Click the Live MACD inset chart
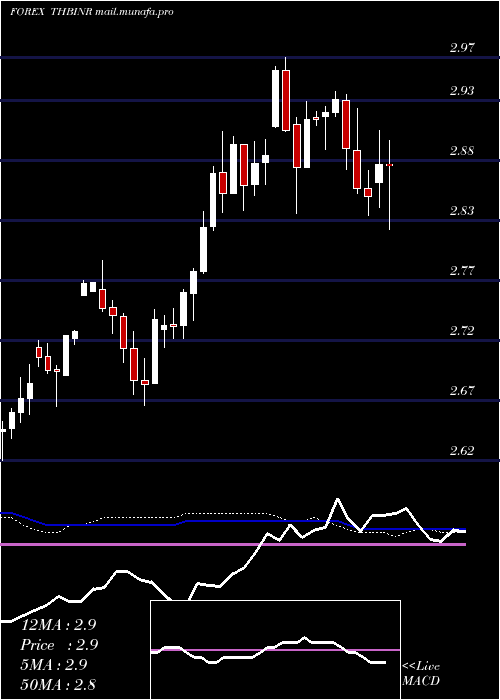The width and height of the screenshot is (500, 700). click(275, 650)
